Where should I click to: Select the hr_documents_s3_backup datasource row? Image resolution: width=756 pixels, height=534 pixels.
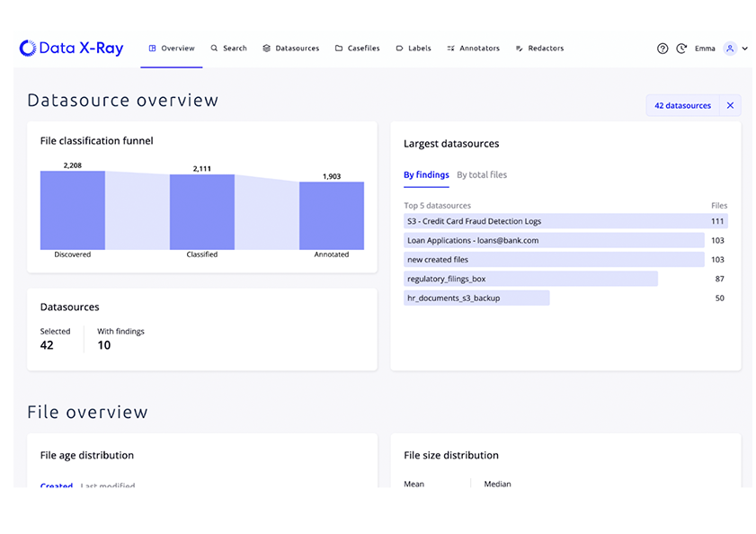(565, 298)
